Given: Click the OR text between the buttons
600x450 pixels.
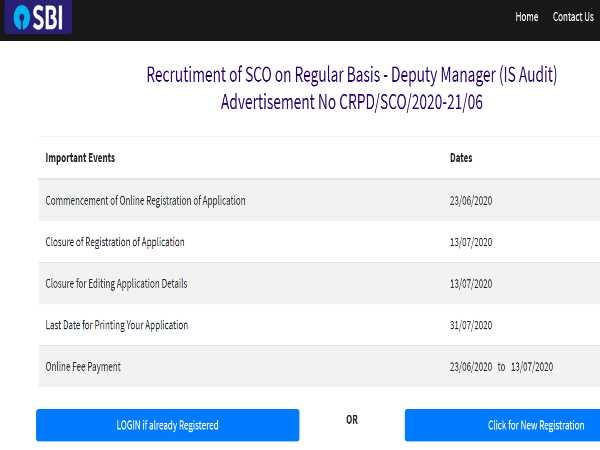Looking at the screenshot, I should 351,420.
